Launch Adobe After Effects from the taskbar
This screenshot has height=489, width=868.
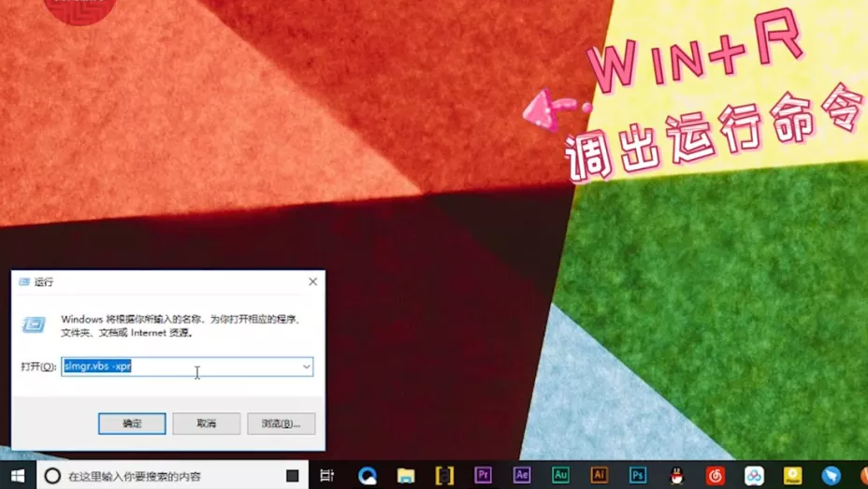[522, 475]
